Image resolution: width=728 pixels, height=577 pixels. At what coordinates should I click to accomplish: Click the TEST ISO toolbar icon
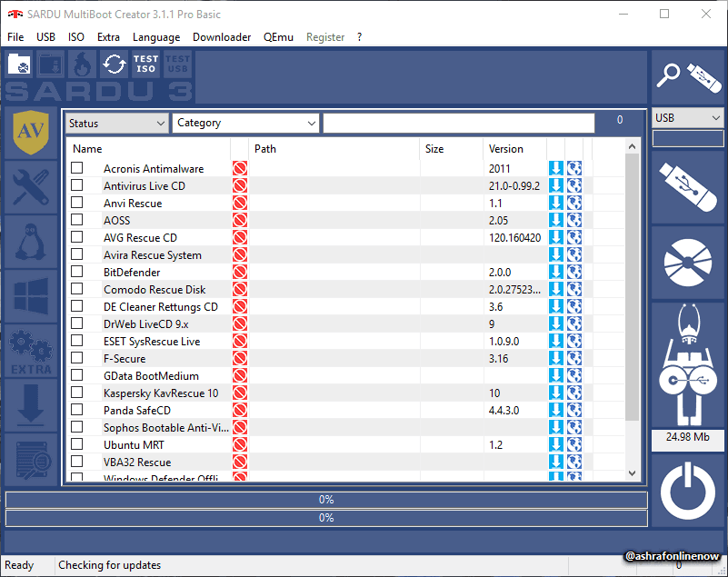click(145, 64)
